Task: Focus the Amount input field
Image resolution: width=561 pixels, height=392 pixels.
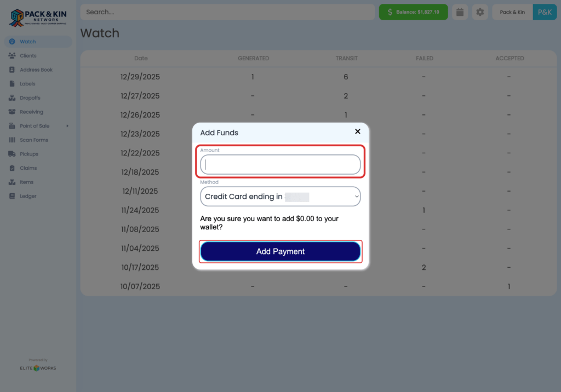Action: (280, 165)
